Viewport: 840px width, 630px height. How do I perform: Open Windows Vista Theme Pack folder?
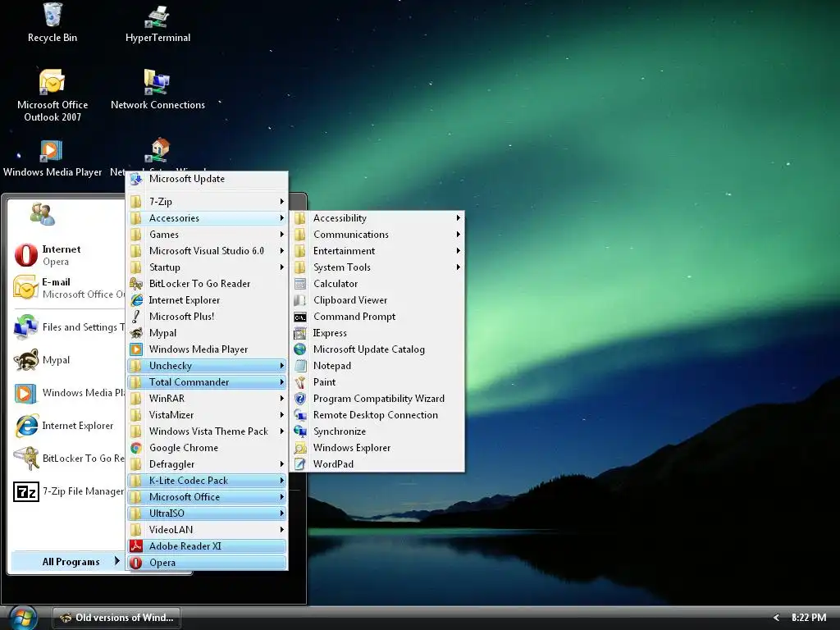click(x=207, y=431)
